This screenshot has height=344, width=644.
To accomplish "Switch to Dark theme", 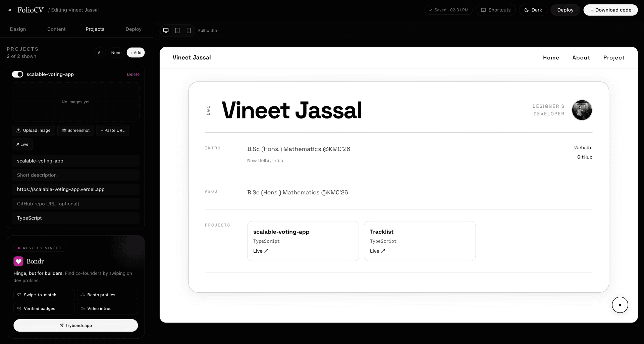I will pyautogui.click(x=533, y=10).
